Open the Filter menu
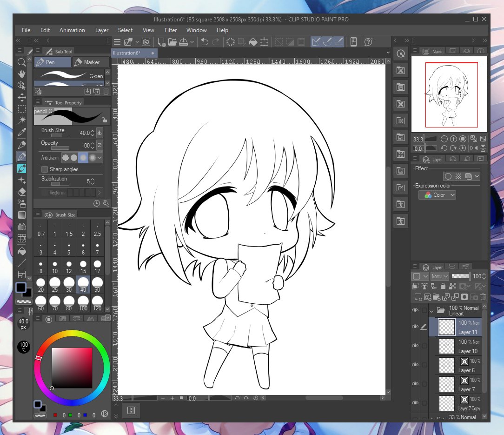 point(171,30)
